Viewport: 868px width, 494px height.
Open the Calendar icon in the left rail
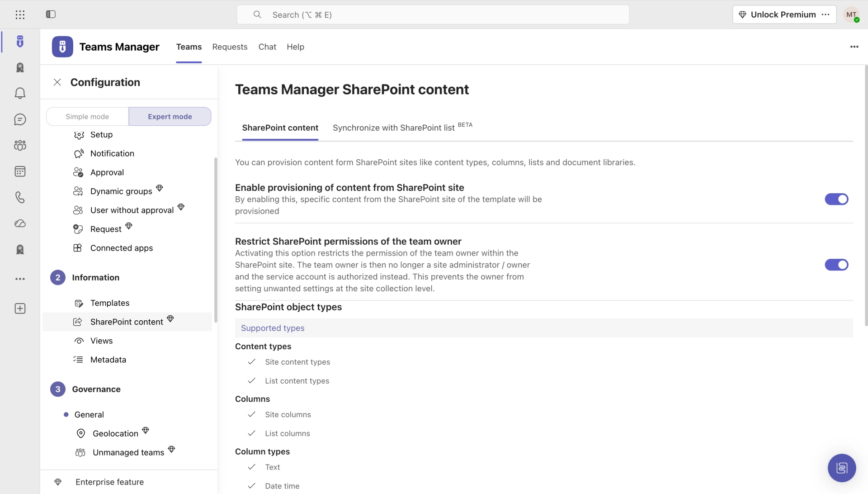click(20, 171)
